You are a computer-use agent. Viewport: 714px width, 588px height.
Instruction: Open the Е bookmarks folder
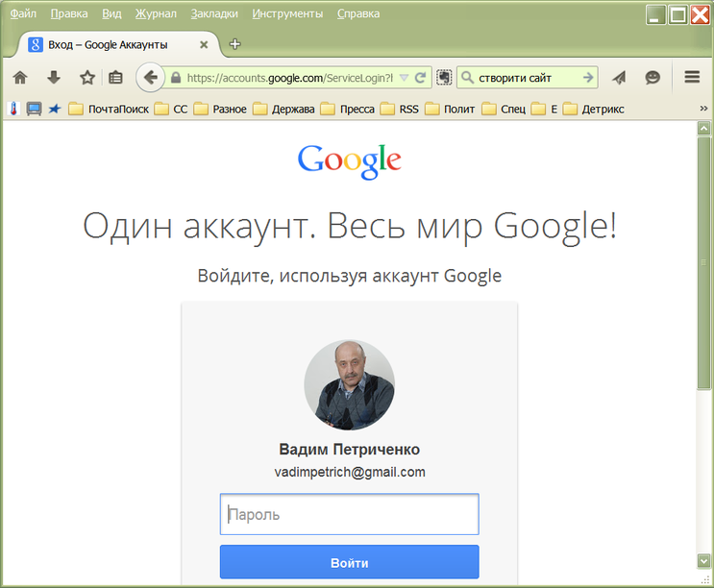[544, 110]
